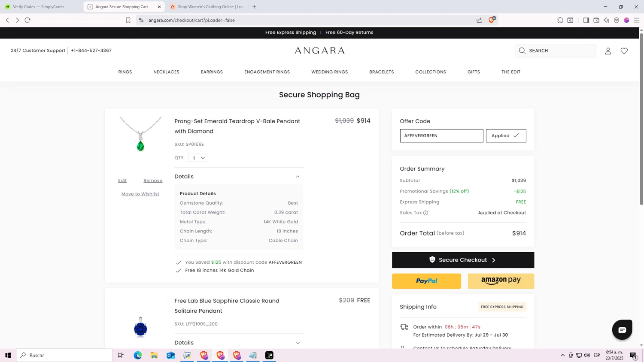
Task: Open the GIFTS menu
Action: click(x=474, y=72)
